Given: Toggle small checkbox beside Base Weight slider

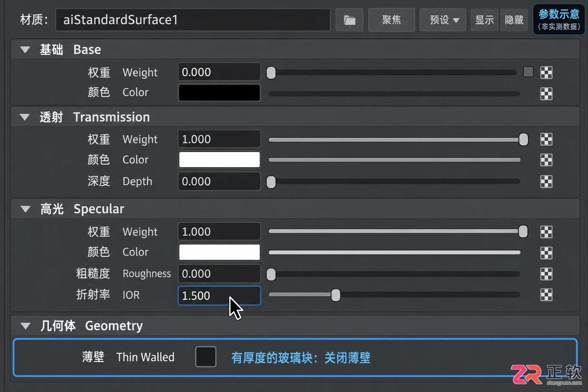Looking at the screenshot, I should [528, 72].
